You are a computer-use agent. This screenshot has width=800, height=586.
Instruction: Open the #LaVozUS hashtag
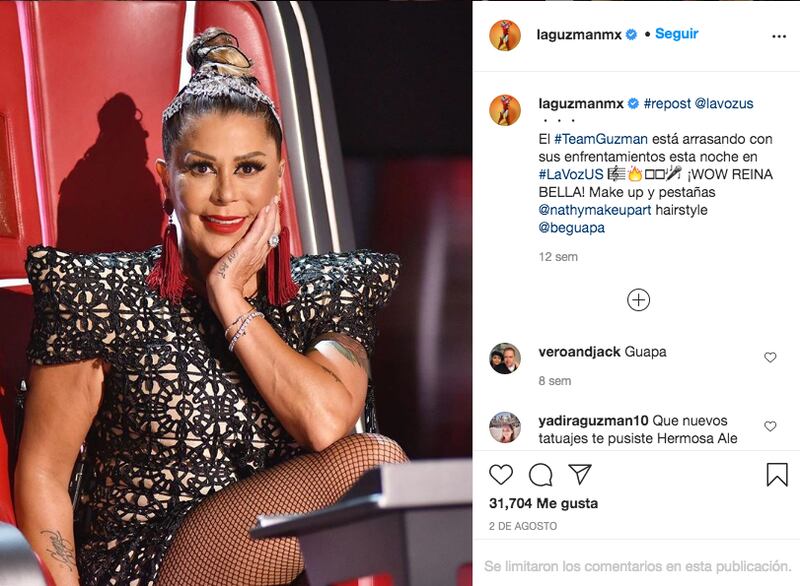(x=571, y=174)
